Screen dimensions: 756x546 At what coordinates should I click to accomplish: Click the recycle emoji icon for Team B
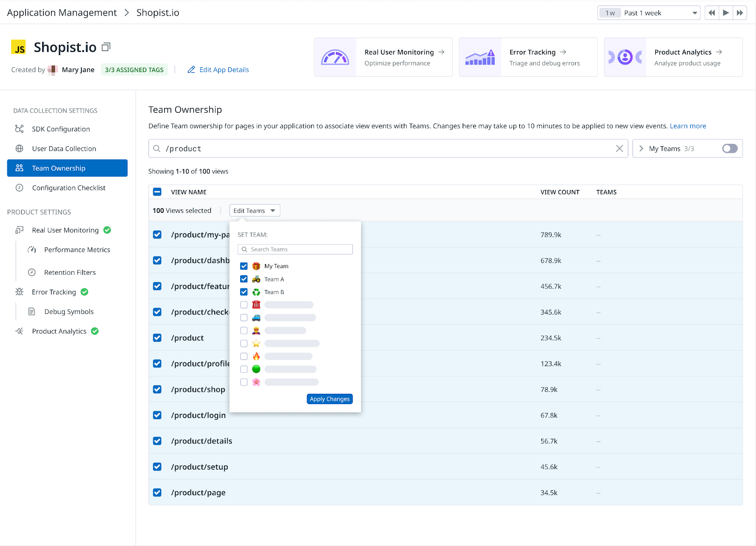[256, 292]
